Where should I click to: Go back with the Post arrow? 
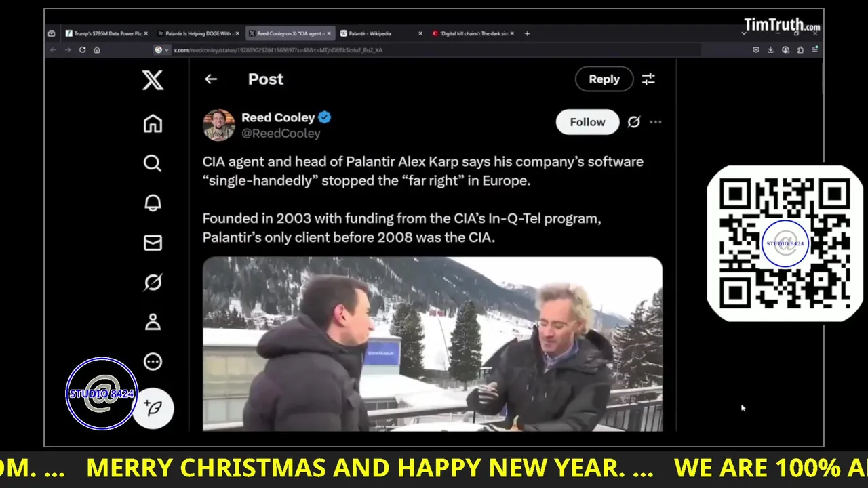(211, 79)
